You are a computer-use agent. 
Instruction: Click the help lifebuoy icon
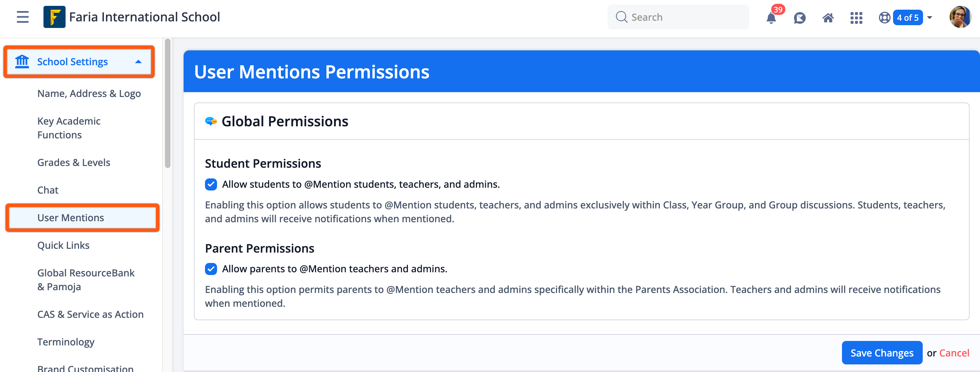(884, 18)
